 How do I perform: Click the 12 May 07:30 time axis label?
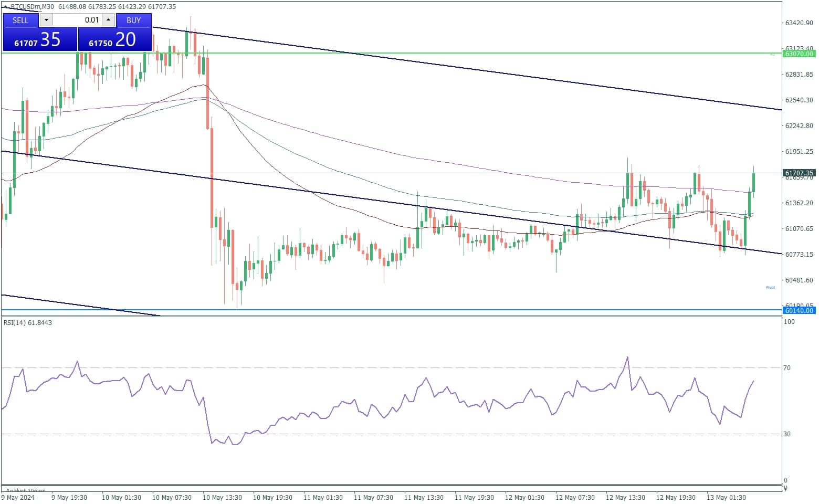[575, 498]
